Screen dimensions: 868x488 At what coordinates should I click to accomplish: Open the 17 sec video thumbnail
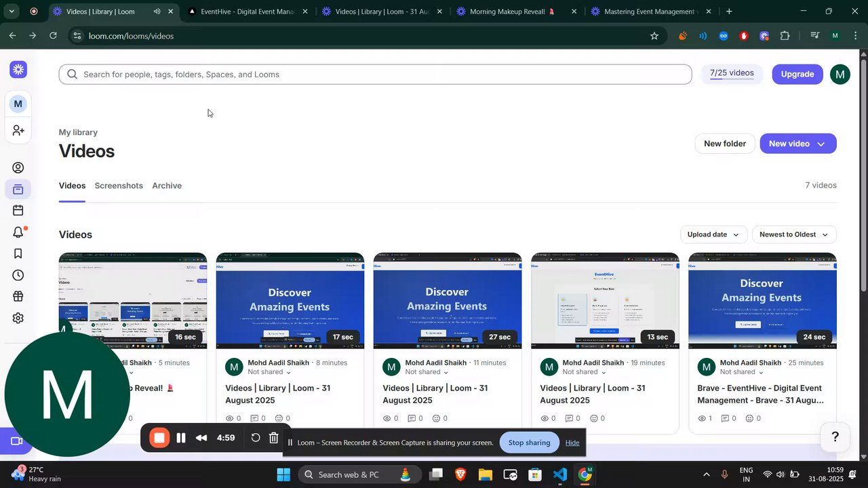(290, 301)
